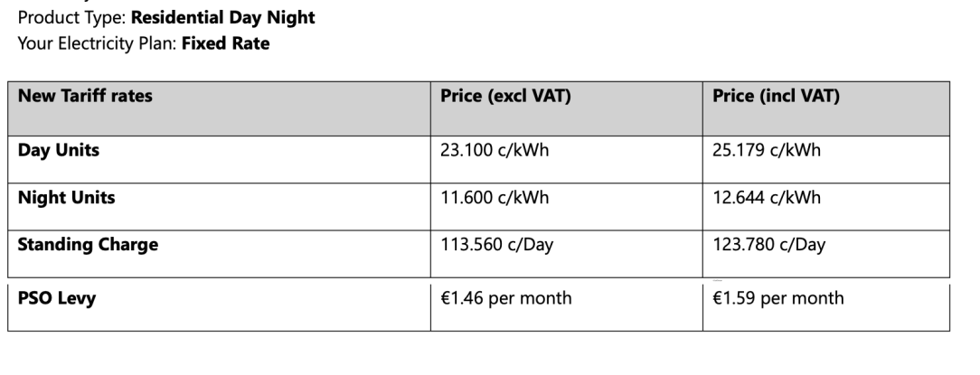Click the 'Day Units' row label
The width and height of the screenshot is (980, 375).
[x=219, y=159]
